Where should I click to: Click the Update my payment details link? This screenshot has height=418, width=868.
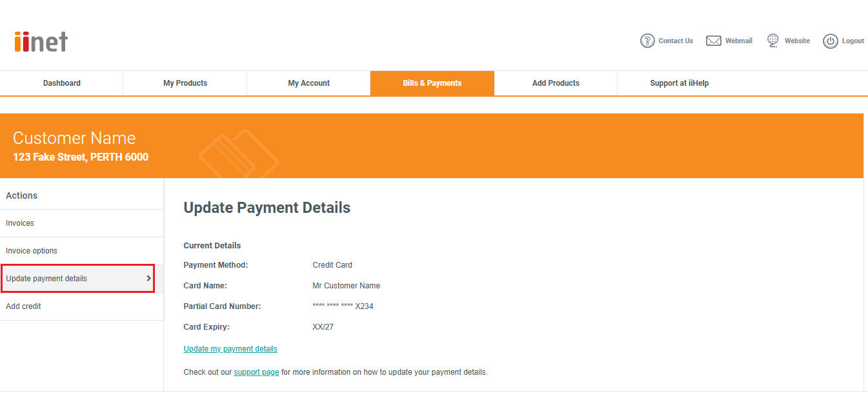(230, 349)
